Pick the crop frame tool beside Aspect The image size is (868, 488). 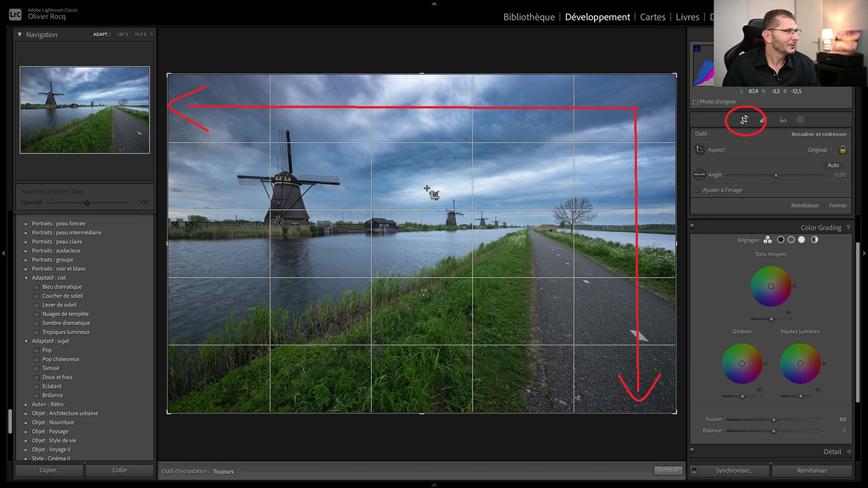coord(700,150)
